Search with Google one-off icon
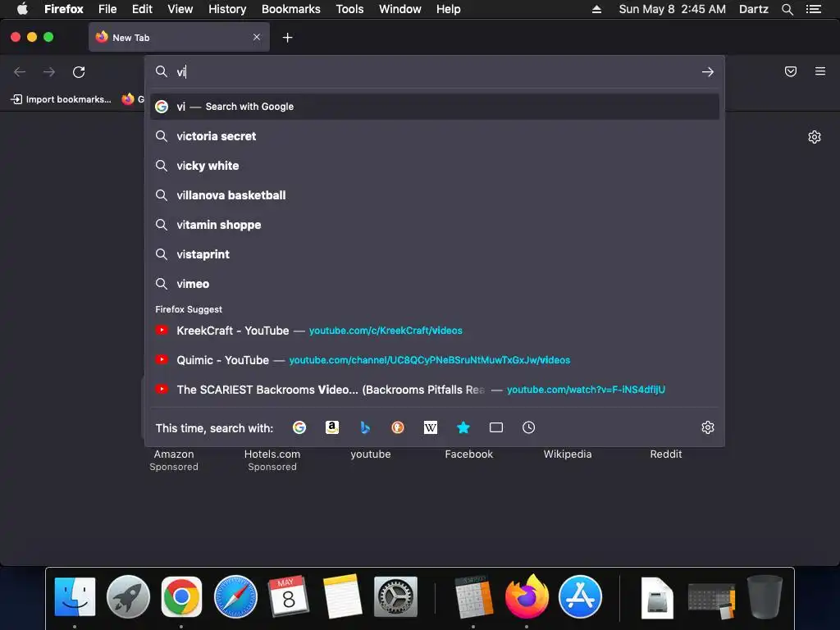The width and height of the screenshot is (840, 630). point(299,427)
